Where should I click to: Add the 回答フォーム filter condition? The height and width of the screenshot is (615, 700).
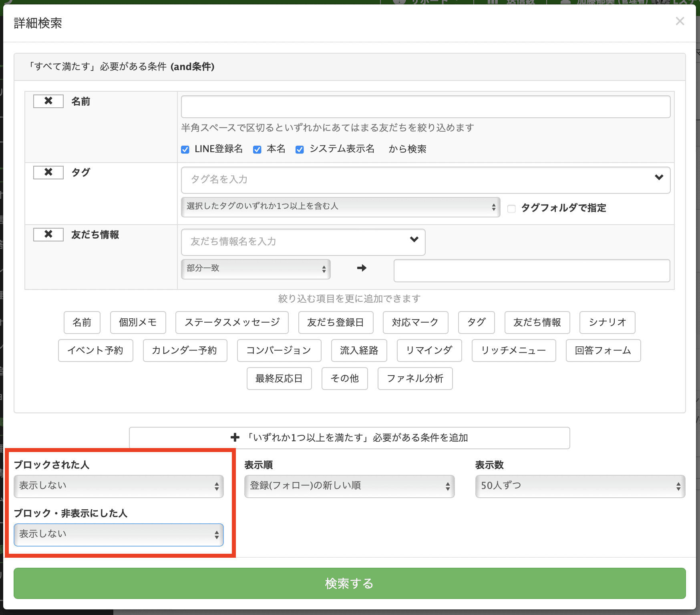pos(603,350)
